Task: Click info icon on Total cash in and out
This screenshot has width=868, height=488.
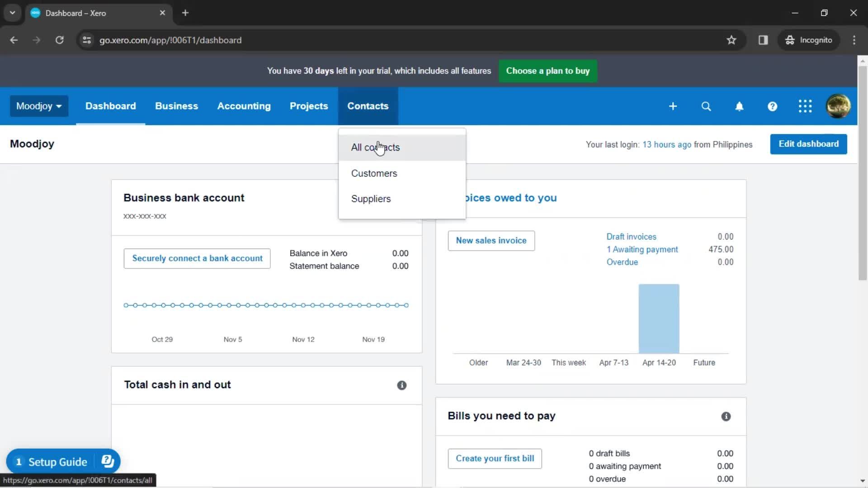Action: (x=401, y=385)
